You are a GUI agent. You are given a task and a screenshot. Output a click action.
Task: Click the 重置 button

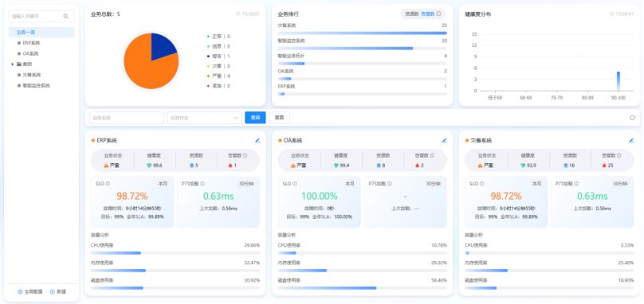279,118
